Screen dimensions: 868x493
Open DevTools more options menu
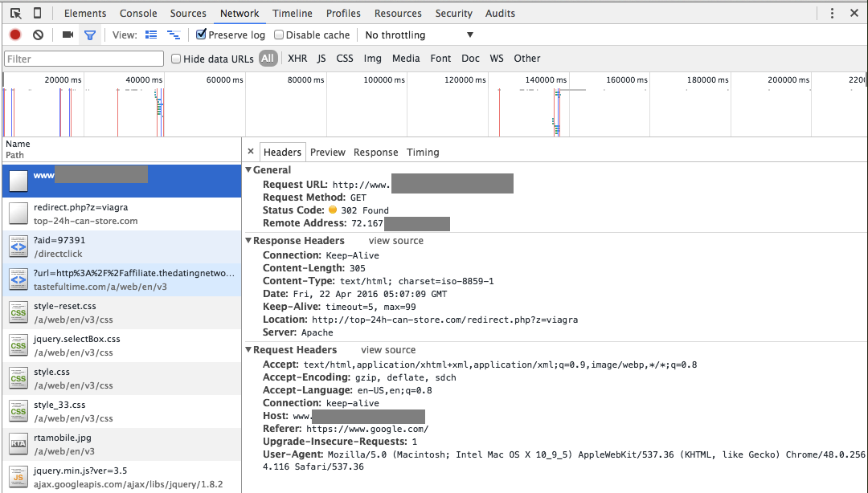(832, 13)
